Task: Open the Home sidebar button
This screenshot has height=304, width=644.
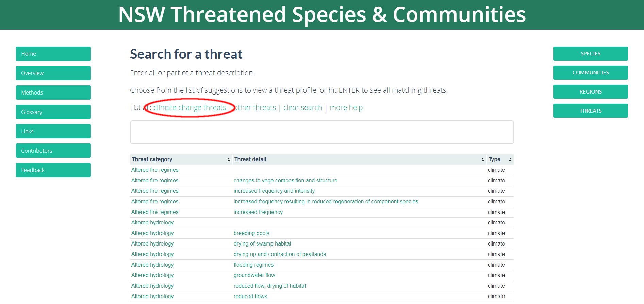Action: [53, 54]
